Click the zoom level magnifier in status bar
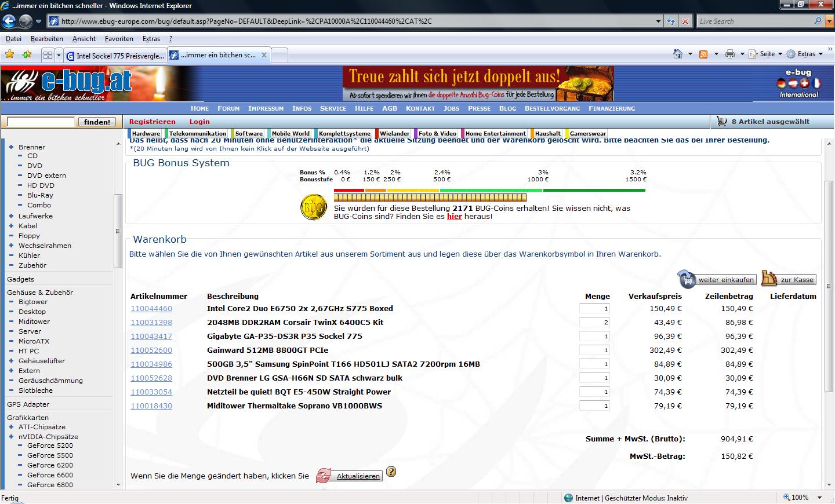Screen dimensions: 835x504 point(787,498)
